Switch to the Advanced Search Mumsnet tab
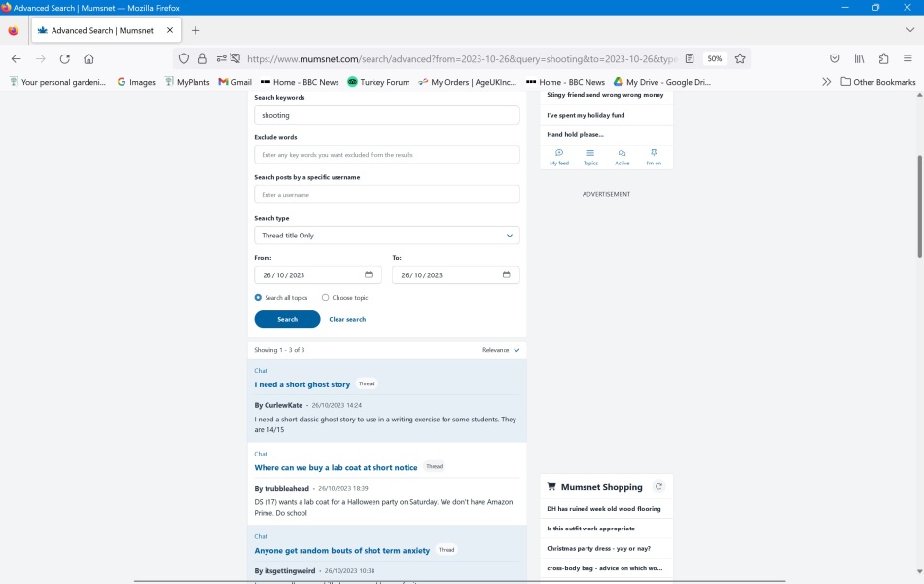This screenshot has width=924, height=584. 104,29
